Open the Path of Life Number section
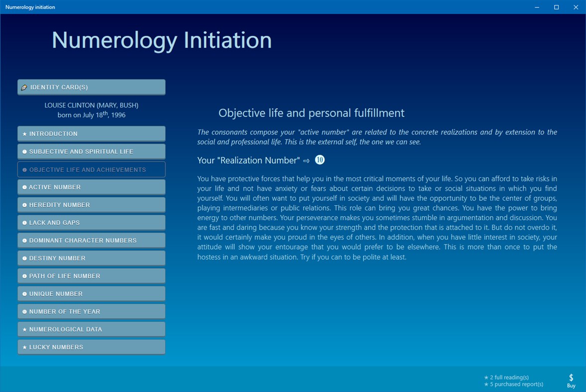The image size is (586, 392). pyautogui.click(x=91, y=275)
